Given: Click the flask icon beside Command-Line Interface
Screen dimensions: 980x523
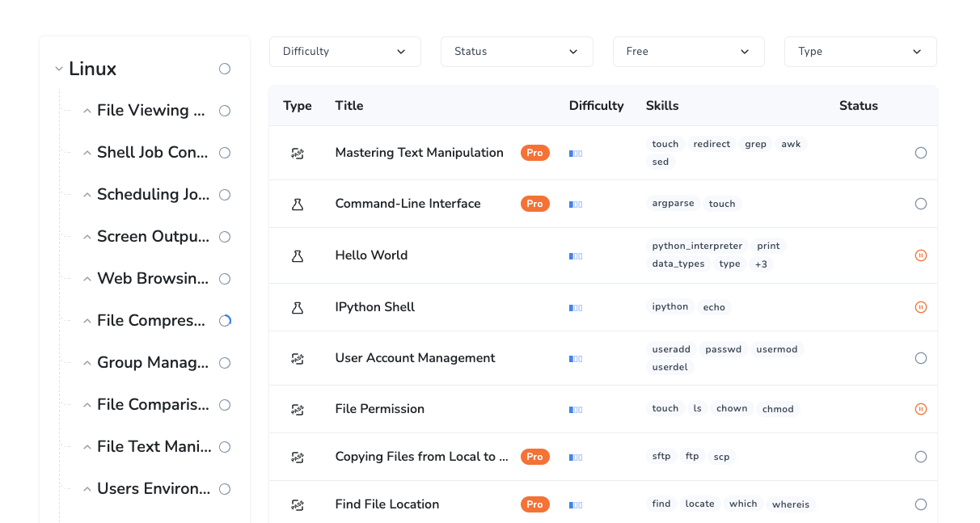Looking at the screenshot, I should [x=297, y=205].
